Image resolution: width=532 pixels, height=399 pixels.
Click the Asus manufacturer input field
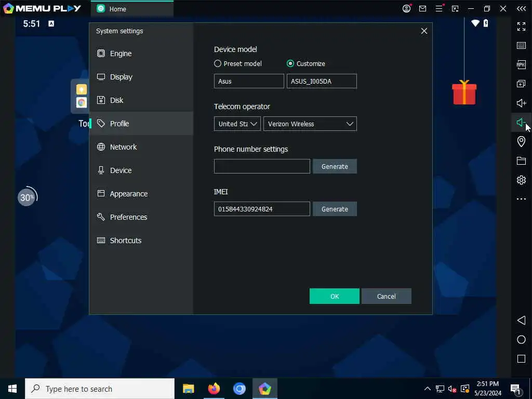pyautogui.click(x=249, y=81)
